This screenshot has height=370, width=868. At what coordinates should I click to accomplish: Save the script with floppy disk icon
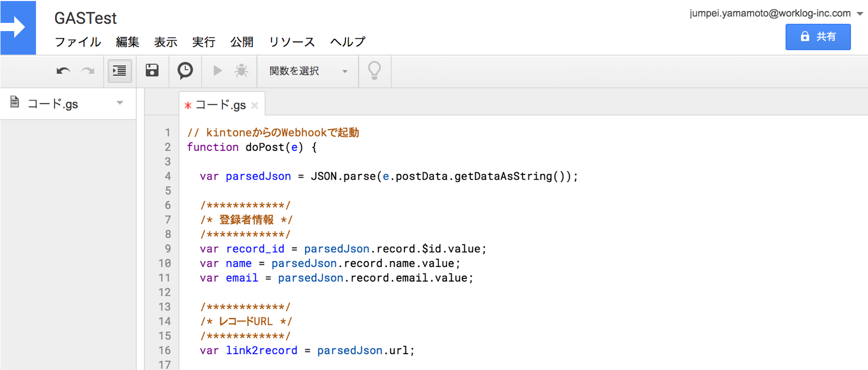[152, 70]
